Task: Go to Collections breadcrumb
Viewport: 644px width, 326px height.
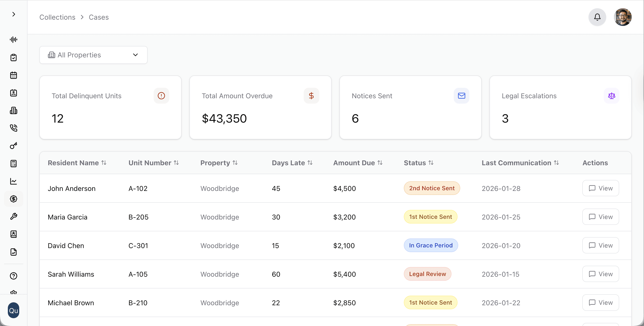Action: pyautogui.click(x=57, y=17)
